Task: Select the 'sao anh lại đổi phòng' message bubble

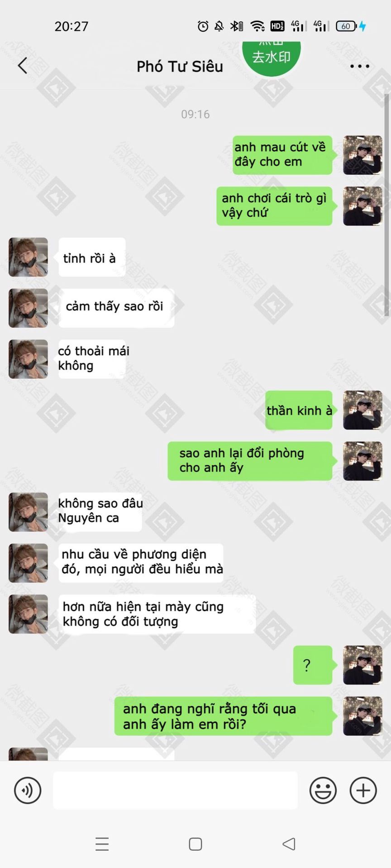Action: point(251,461)
